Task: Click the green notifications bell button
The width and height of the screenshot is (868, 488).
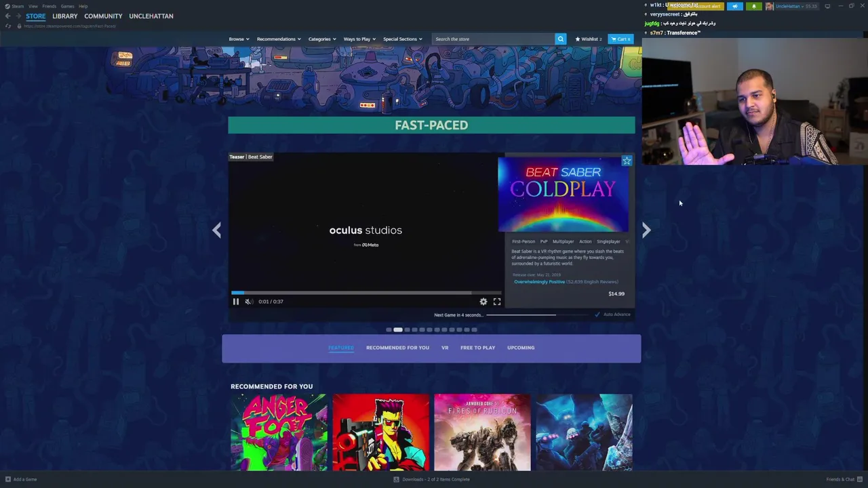Action: pos(753,6)
